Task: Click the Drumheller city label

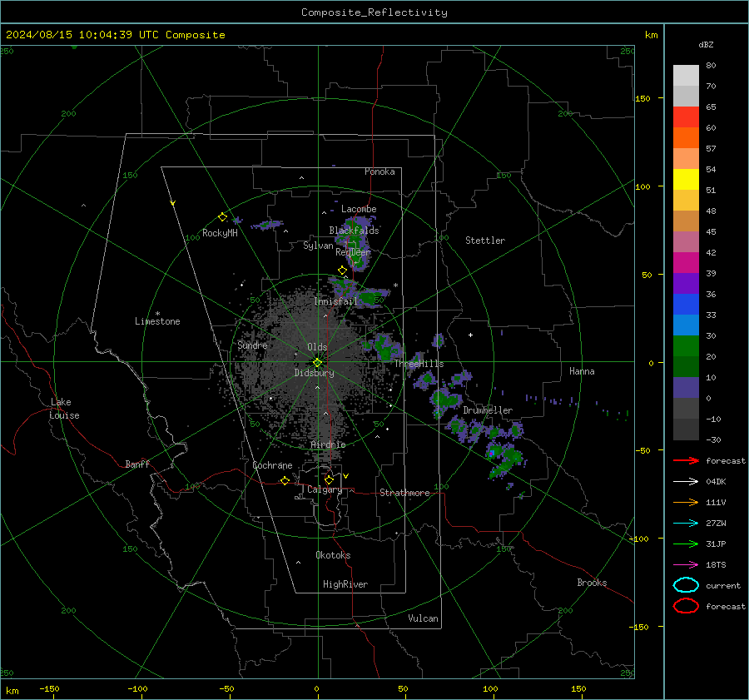Action: [x=488, y=410]
